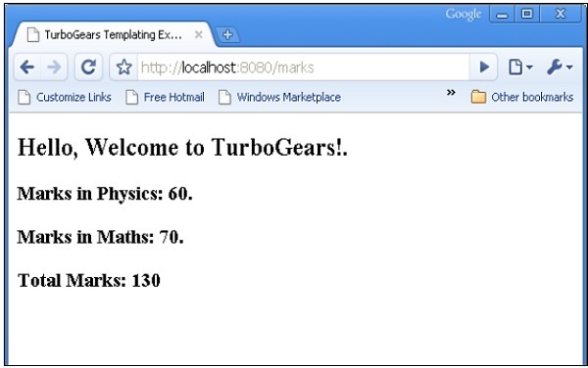Open the Windows Marketplace bookmark
Screen dimensions: 588x368
point(279,97)
